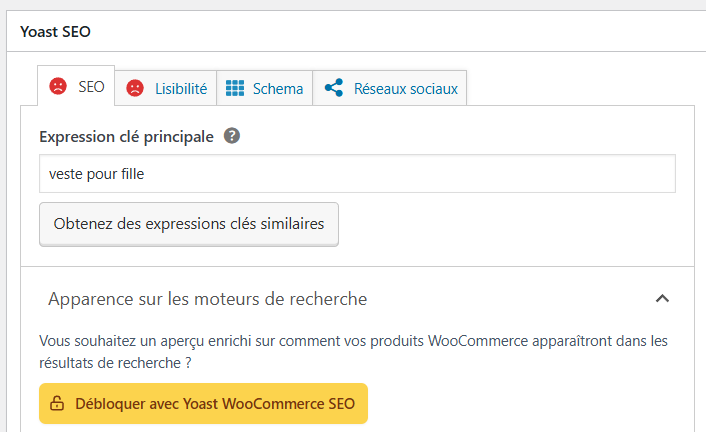Viewport: 706px width, 432px height.
Task: Open the Lisibilité tab
Action: (x=180, y=88)
